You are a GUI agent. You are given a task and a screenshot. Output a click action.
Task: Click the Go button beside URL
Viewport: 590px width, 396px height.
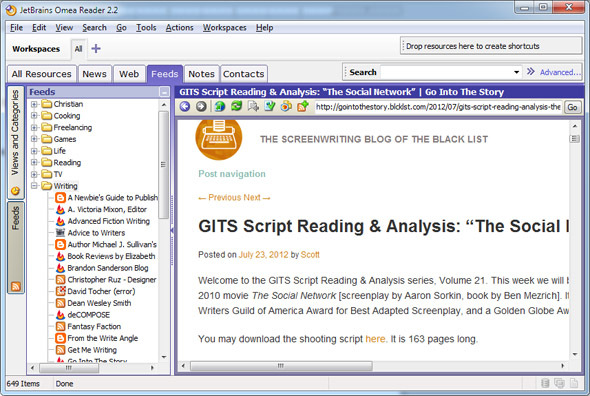[x=572, y=107]
